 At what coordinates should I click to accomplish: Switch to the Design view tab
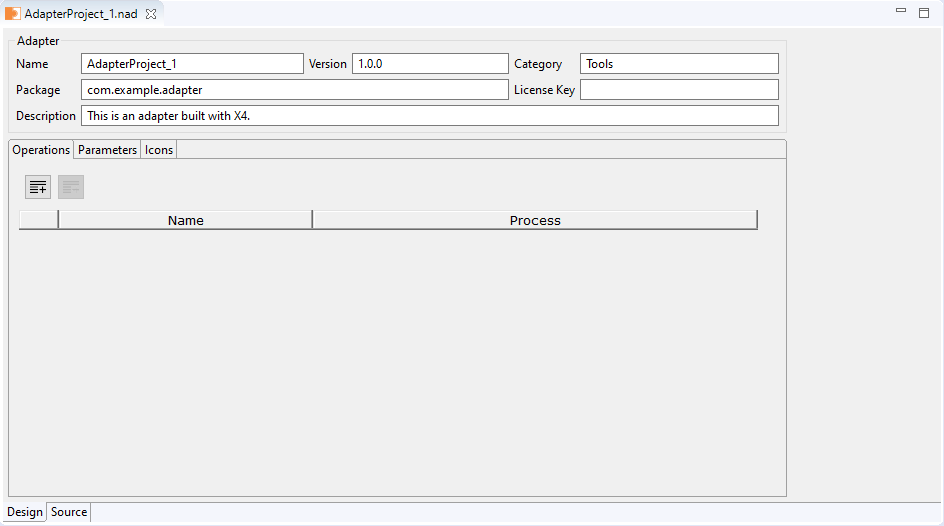(25, 512)
